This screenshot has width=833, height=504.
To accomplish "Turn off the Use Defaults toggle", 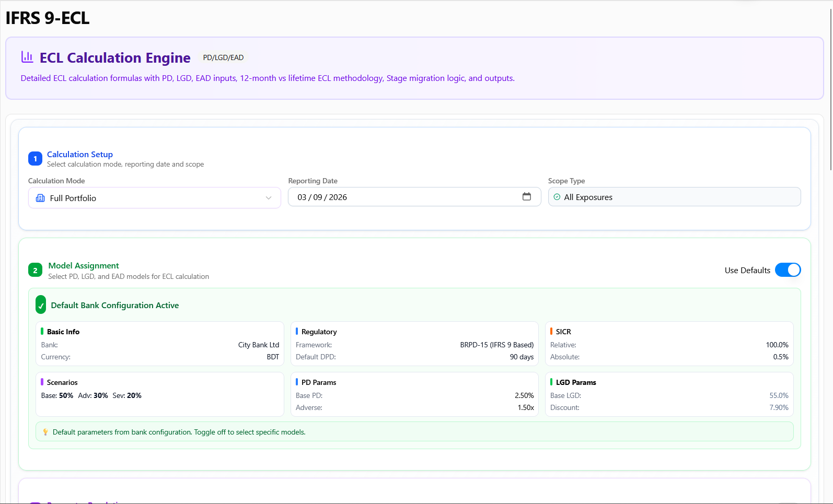I will pyautogui.click(x=788, y=270).
